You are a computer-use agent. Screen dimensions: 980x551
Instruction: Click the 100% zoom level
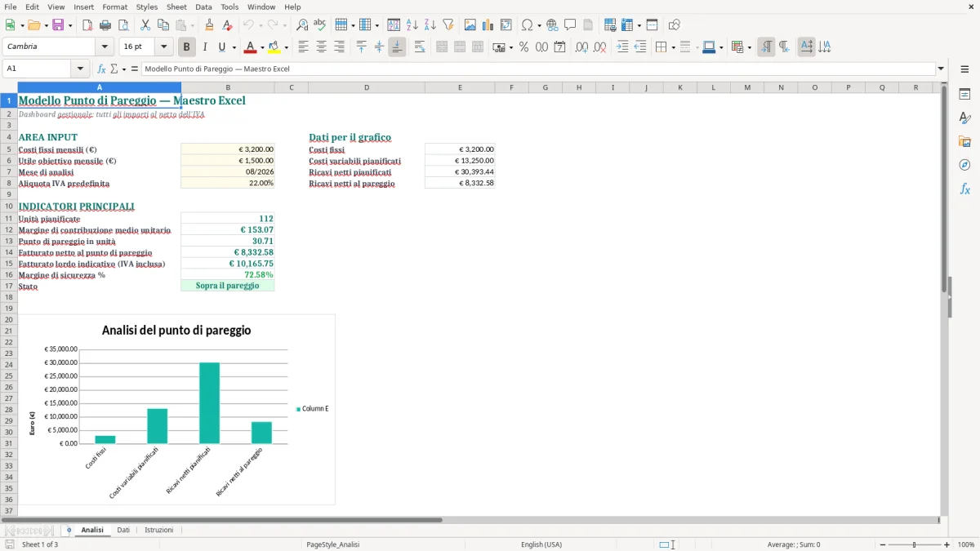pos(966,544)
